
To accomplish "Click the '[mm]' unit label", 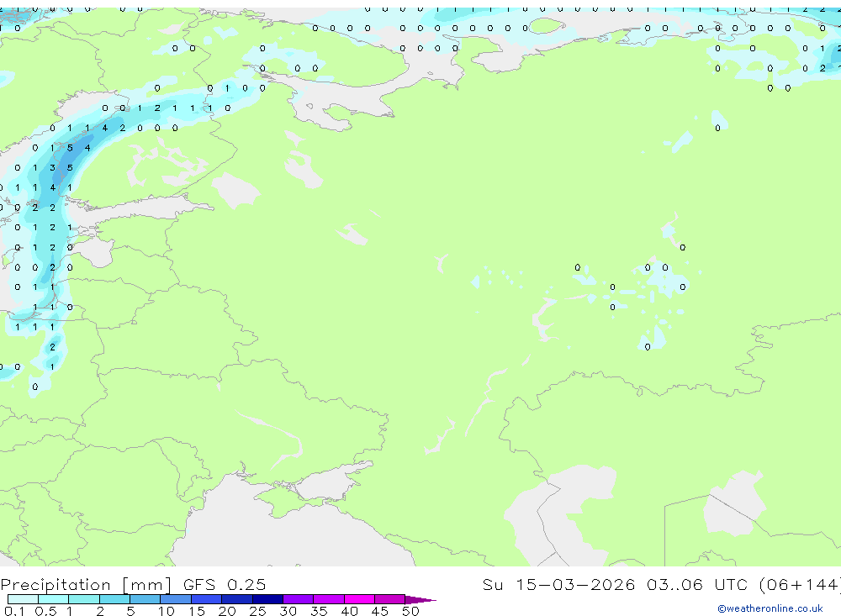I will pyautogui.click(x=147, y=585).
